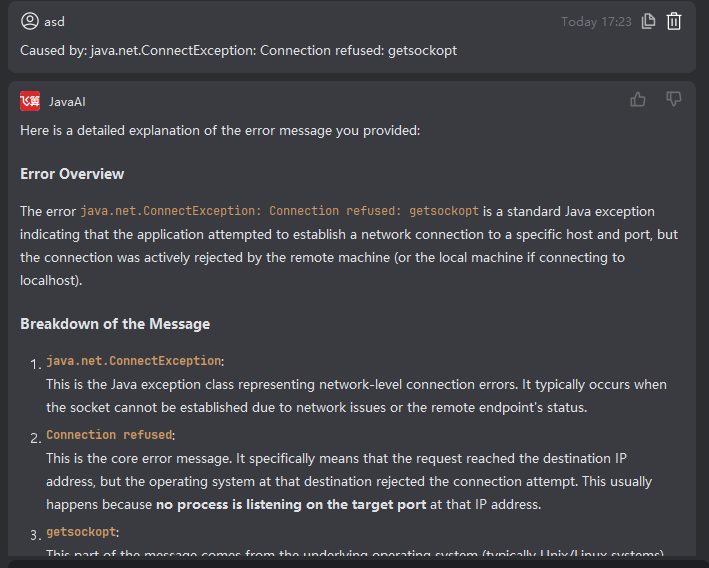Image resolution: width=709 pixels, height=568 pixels.
Task: Click the inline error code in Error Overview paragraph
Action: coord(279,211)
